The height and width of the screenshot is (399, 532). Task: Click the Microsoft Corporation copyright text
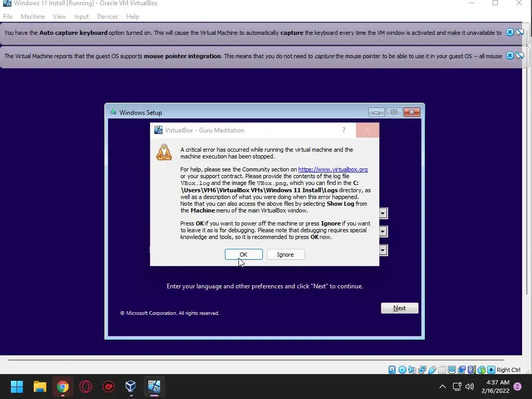(170, 313)
